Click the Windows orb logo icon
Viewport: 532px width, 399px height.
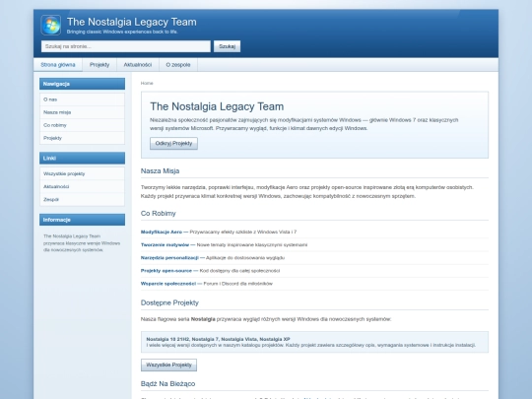51,25
